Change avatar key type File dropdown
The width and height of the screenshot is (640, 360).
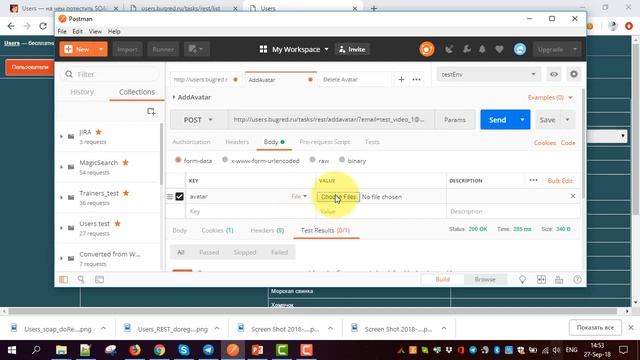pos(299,196)
